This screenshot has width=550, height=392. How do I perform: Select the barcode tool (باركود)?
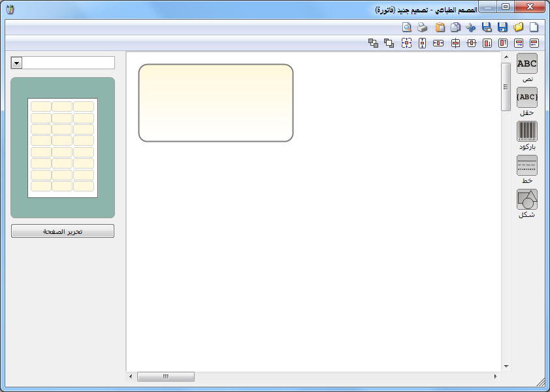[527, 131]
